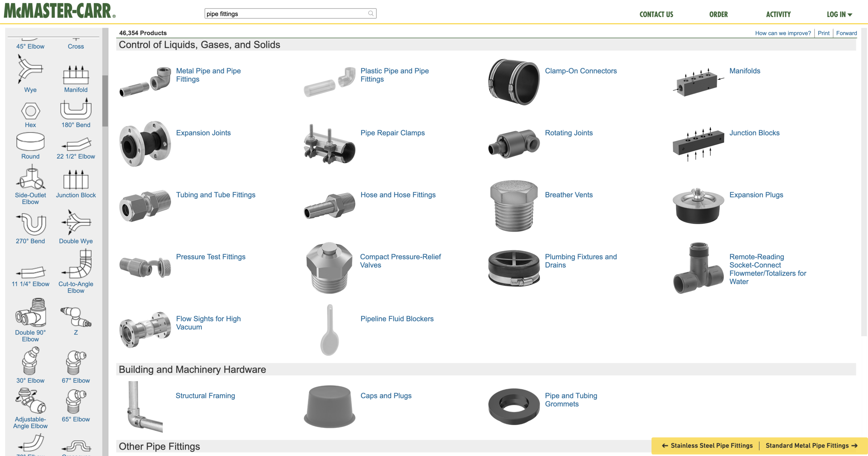Click the search magnifier icon

coord(371,14)
